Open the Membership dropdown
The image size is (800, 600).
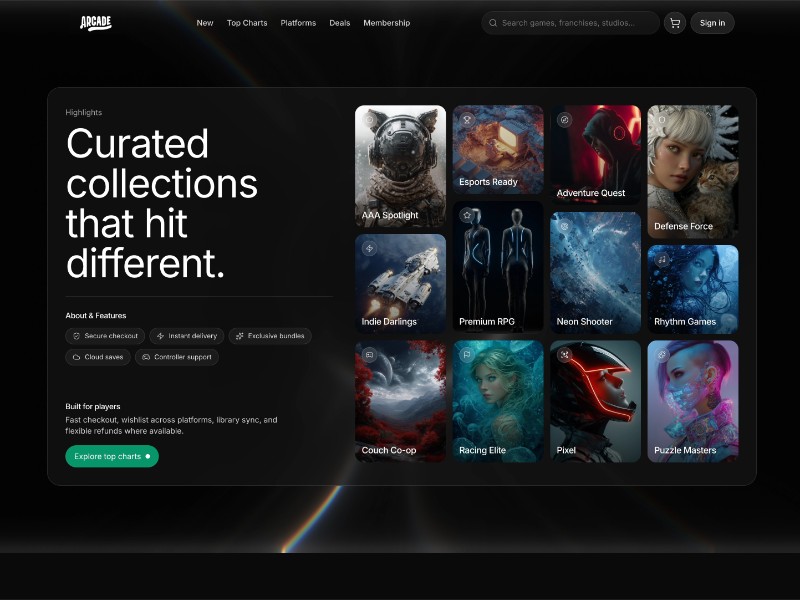point(387,23)
